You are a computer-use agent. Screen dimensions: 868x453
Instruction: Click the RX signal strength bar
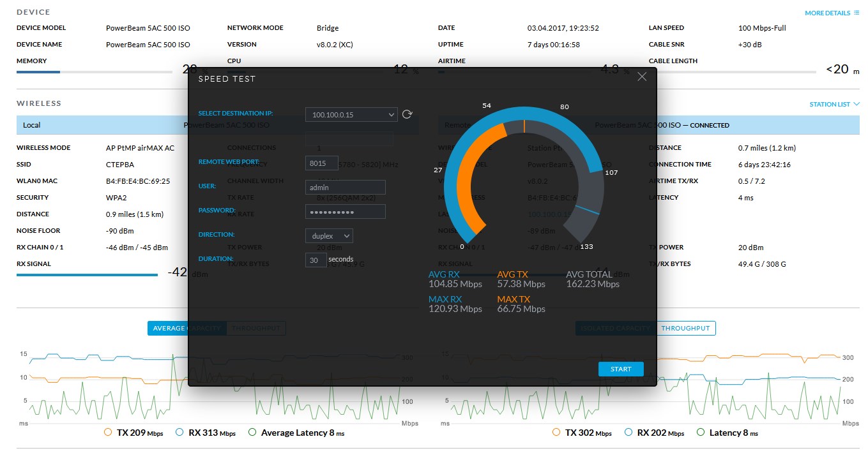(87, 275)
